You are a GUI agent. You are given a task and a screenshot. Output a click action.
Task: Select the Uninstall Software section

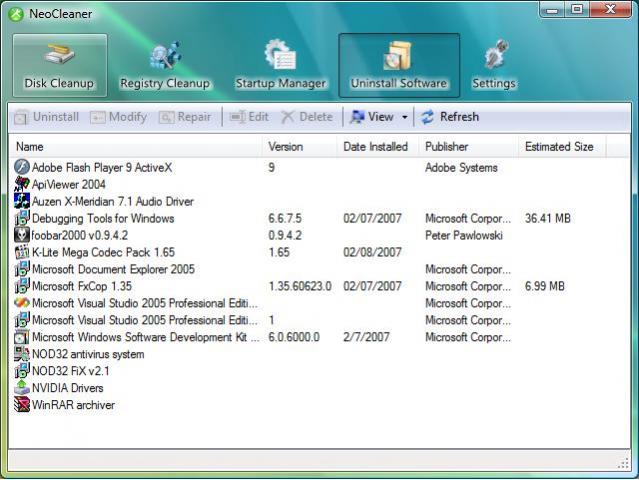tap(399, 65)
